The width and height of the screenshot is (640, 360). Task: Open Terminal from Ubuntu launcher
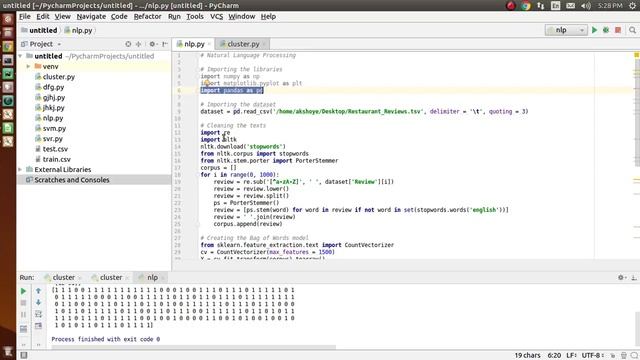click(x=8, y=60)
